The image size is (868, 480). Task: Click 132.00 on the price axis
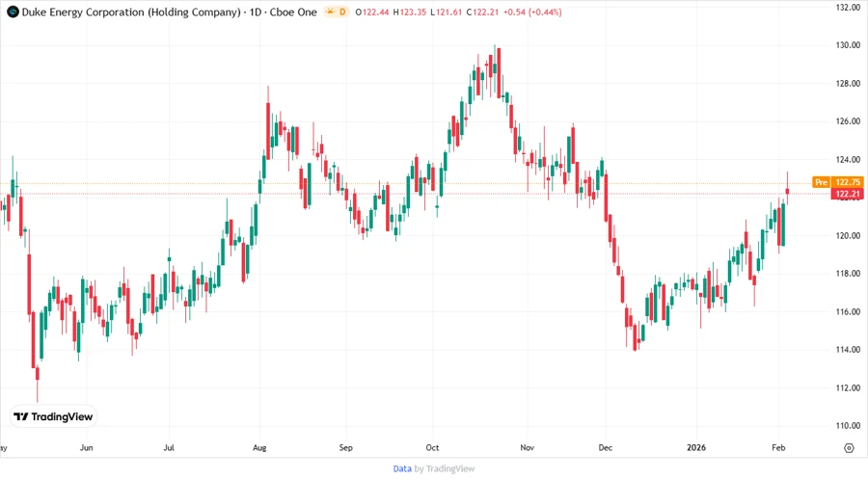click(848, 7)
